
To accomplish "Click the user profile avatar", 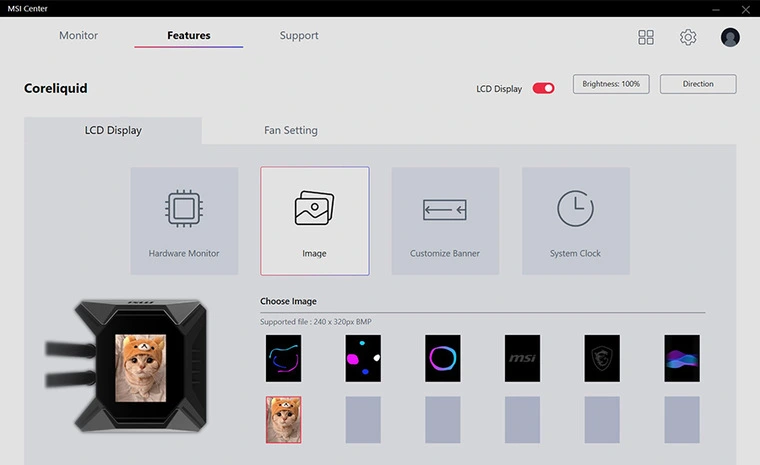I will [x=730, y=37].
